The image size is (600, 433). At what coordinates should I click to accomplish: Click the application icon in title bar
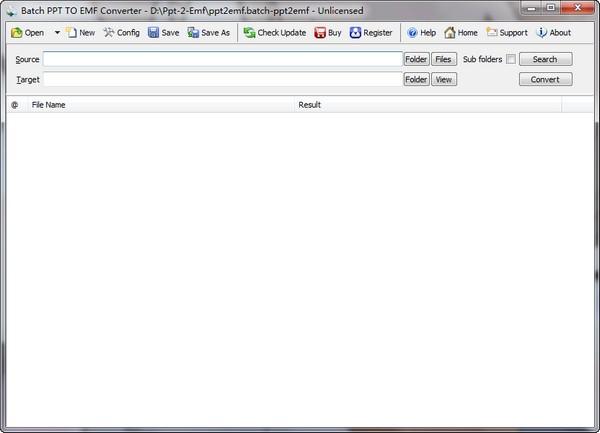[11, 11]
